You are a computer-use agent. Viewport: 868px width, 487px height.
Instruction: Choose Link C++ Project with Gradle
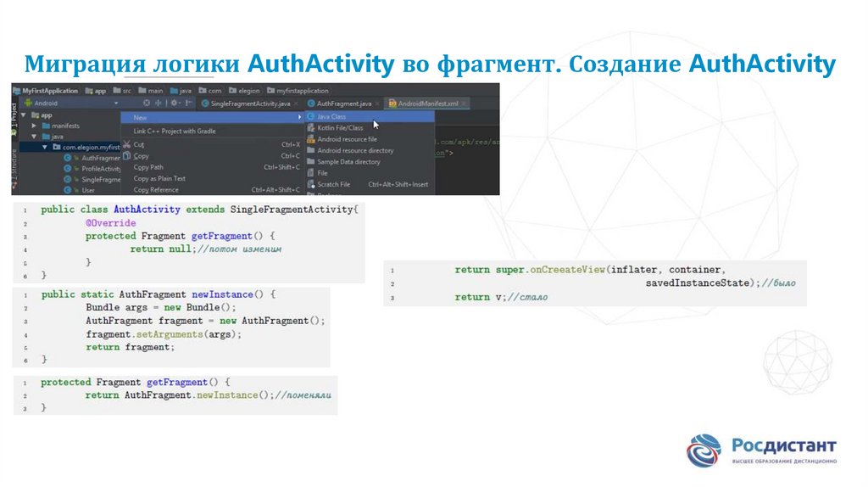(213, 132)
